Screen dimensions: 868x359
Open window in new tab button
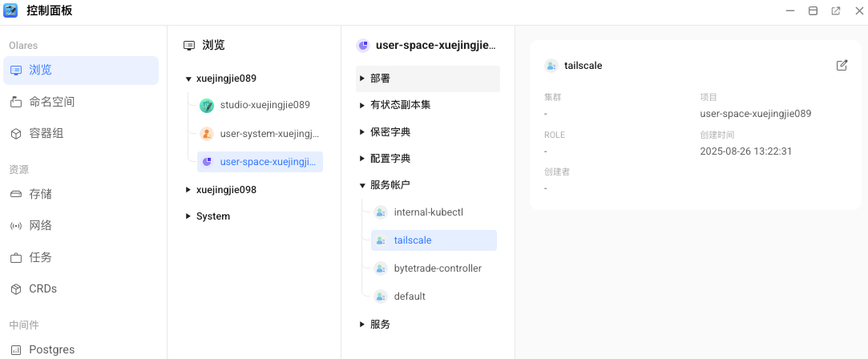click(836, 11)
